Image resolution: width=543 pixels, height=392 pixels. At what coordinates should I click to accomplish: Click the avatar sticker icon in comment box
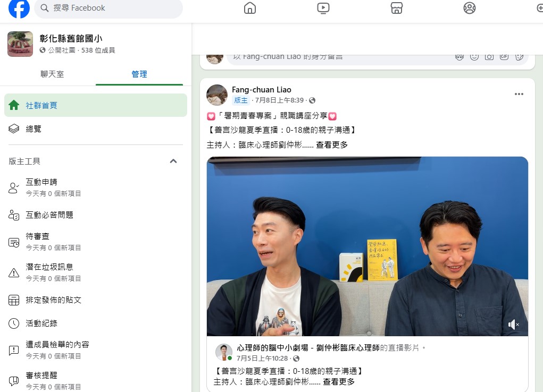[x=459, y=57]
